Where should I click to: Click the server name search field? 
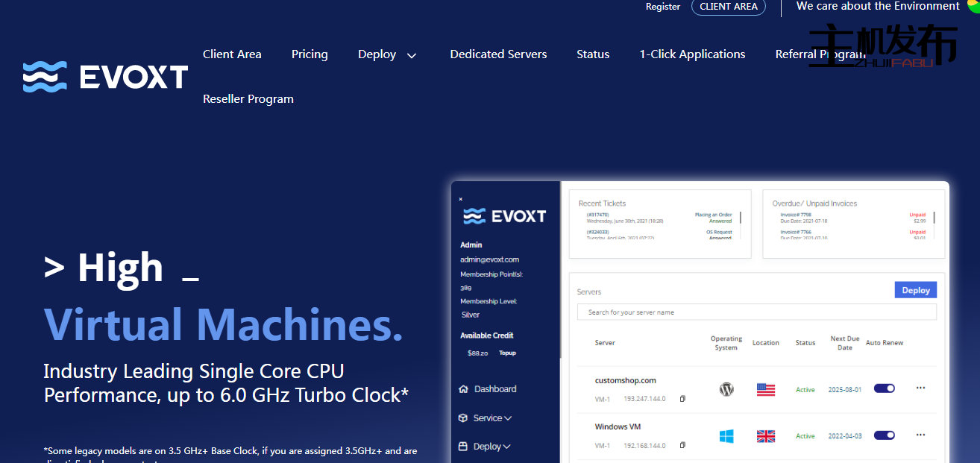[756, 312]
